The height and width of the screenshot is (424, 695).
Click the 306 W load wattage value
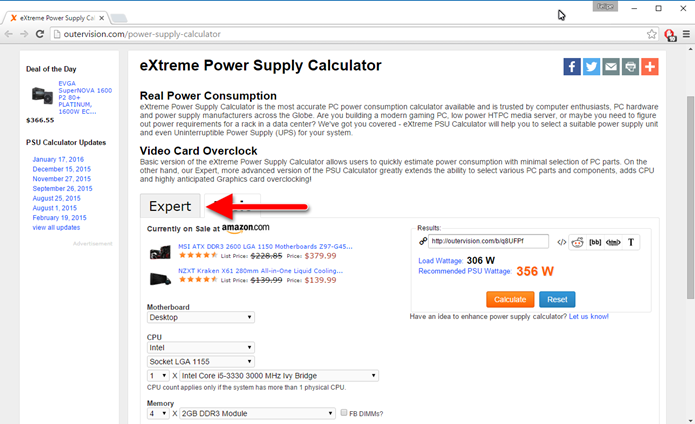click(481, 261)
